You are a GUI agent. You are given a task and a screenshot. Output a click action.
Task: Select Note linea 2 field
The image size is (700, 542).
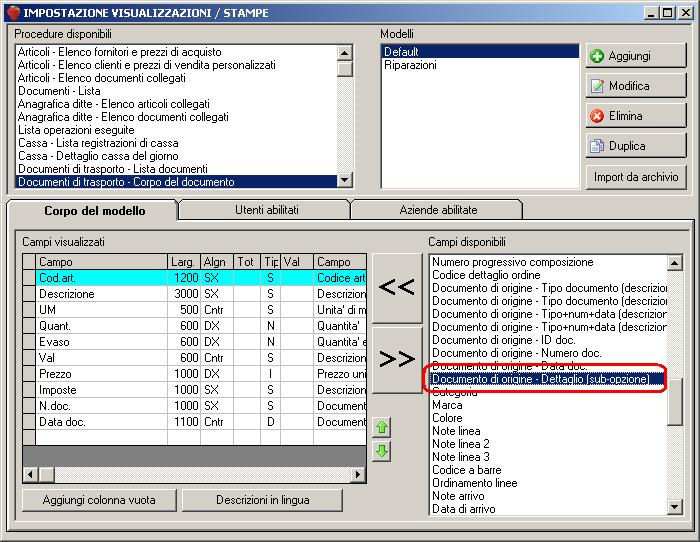coord(548,444)
